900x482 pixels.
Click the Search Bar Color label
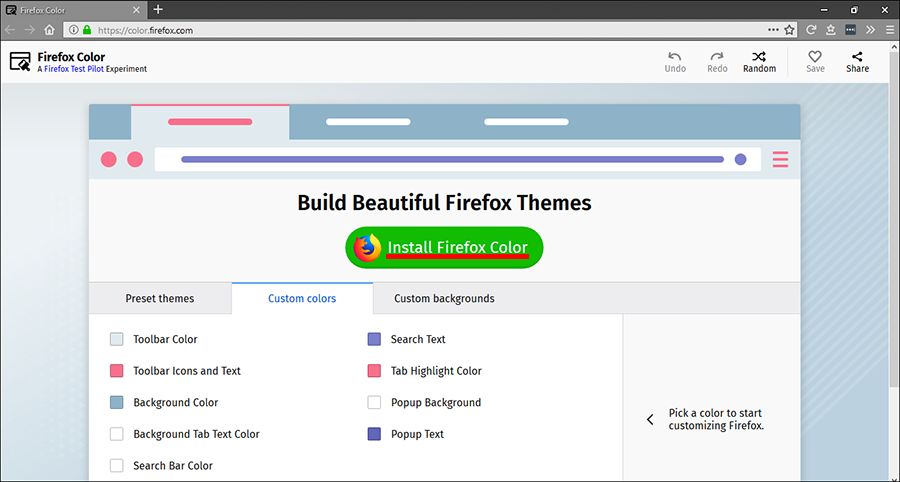173,465
